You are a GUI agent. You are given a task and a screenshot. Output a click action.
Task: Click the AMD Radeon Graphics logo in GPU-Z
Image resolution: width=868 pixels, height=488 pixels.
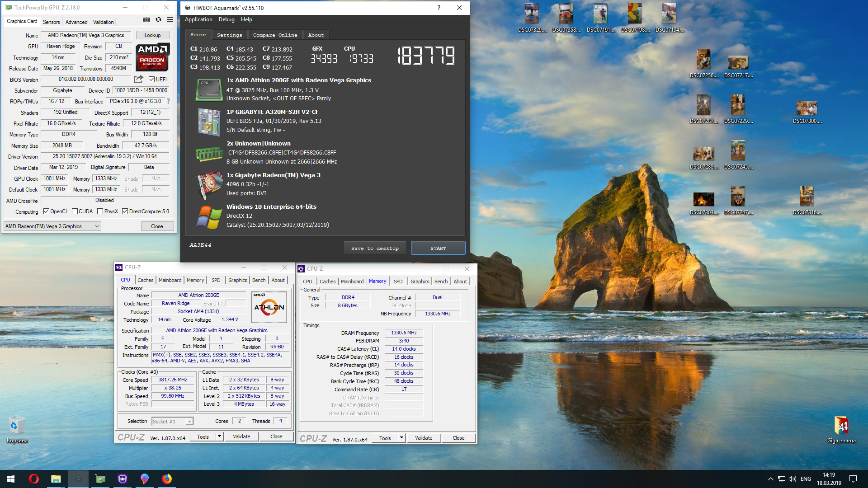pyautogui.click(x=152, y=57)
